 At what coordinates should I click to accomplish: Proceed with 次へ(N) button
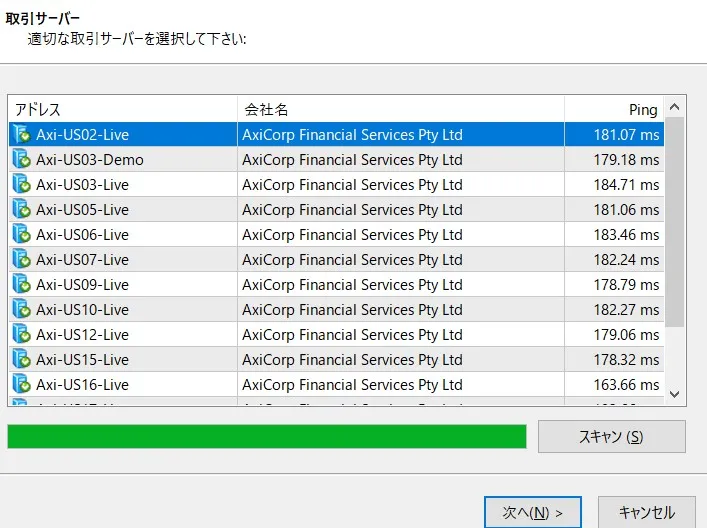pos(533,512)
